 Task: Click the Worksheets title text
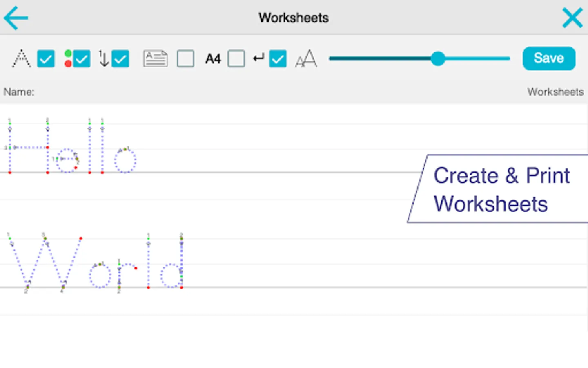294,18
